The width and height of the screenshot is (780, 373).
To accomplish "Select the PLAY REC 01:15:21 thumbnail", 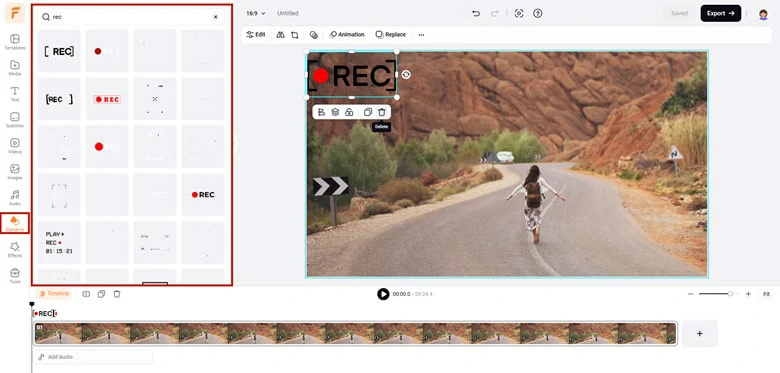I will 59,242.
